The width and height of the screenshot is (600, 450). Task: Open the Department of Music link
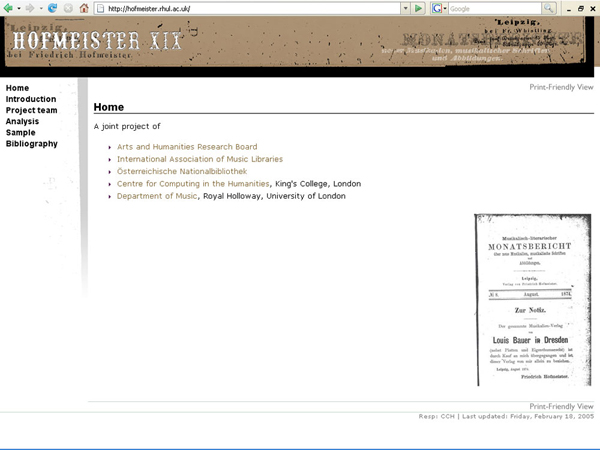pos(157,196)
